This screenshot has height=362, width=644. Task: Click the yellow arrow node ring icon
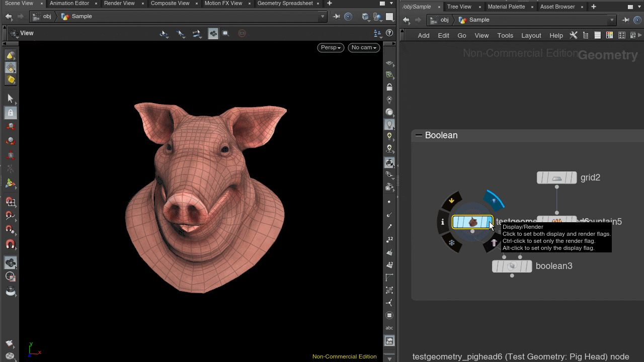pyautogui.click(x=452, y=201)
